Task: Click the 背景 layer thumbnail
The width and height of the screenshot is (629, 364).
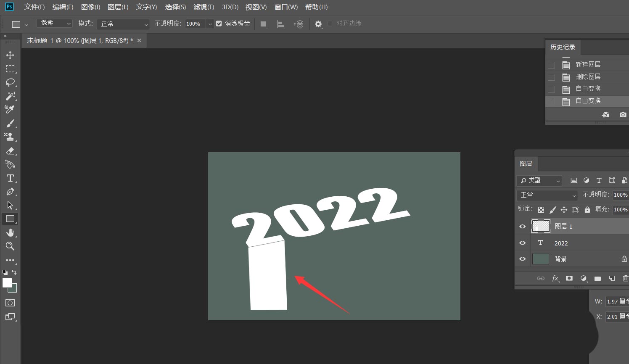Action: pos(541,259)
